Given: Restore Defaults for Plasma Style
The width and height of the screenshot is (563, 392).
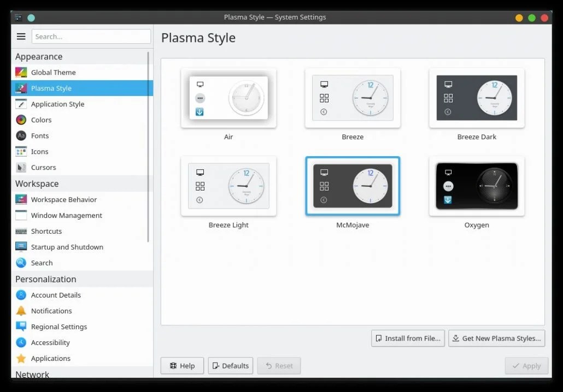Looking at the screenshot, I should pyautogui.click(x=231, y=365).
